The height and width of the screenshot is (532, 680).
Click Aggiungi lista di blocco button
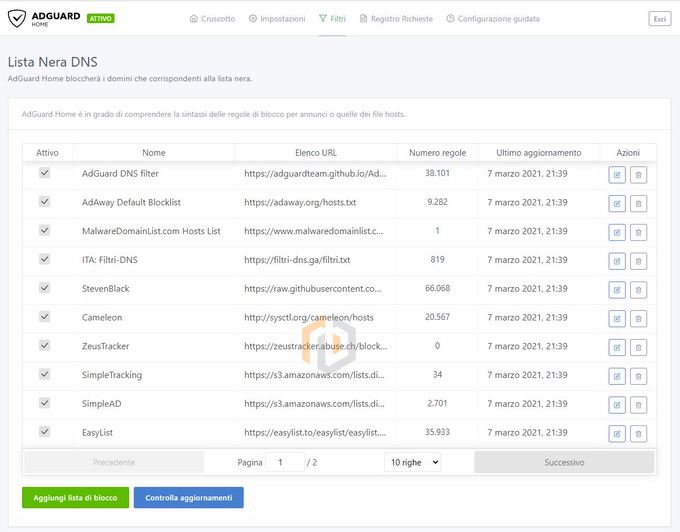pos(75,497)
